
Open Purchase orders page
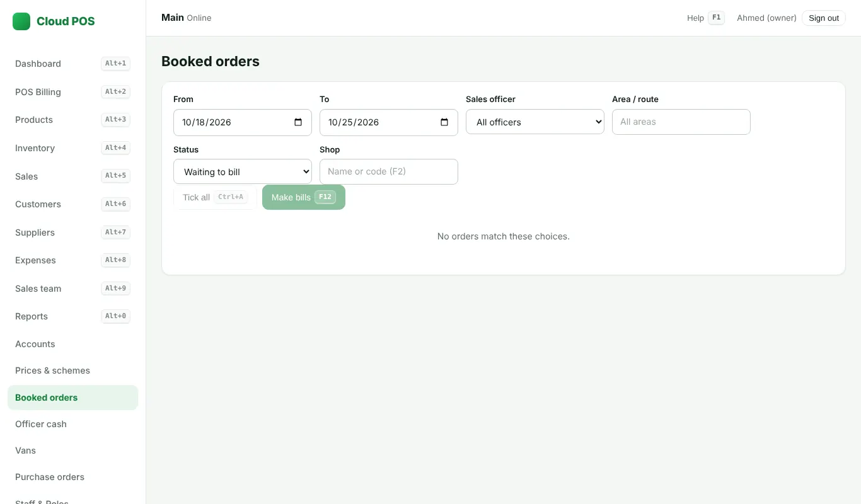[72, 477]
